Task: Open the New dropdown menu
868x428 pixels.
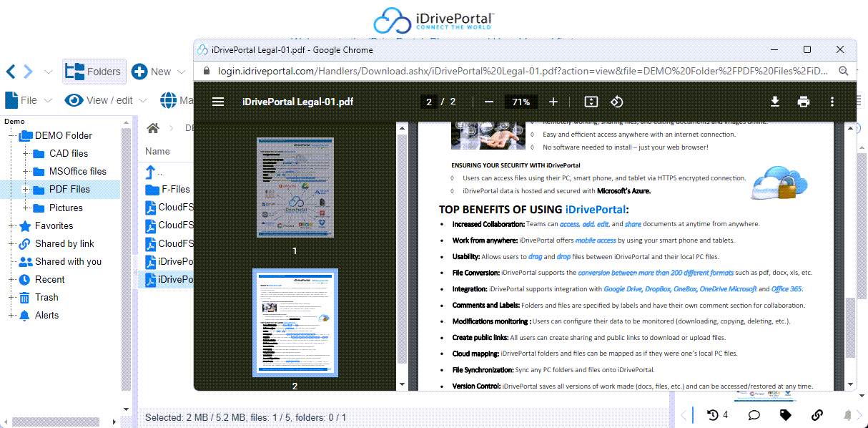Action: coord(159,72)
